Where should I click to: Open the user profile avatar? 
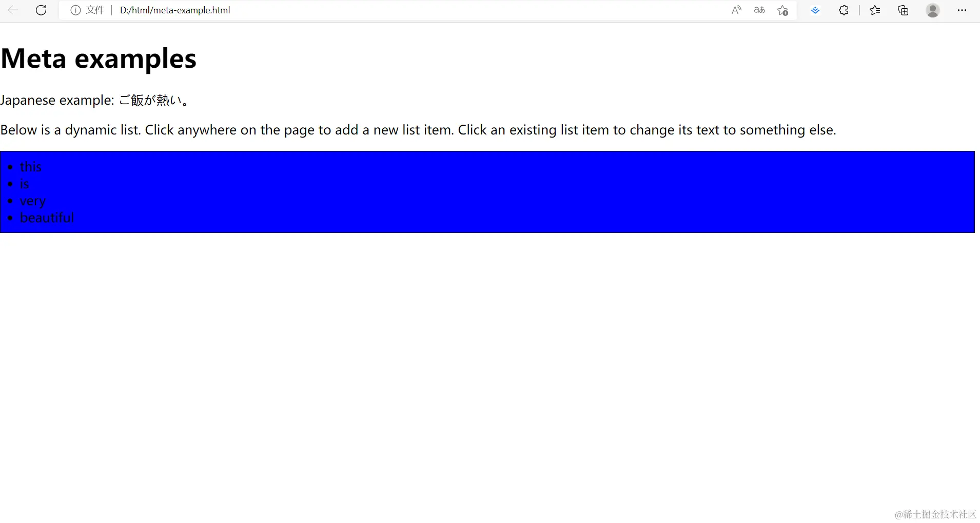point(933,10)
